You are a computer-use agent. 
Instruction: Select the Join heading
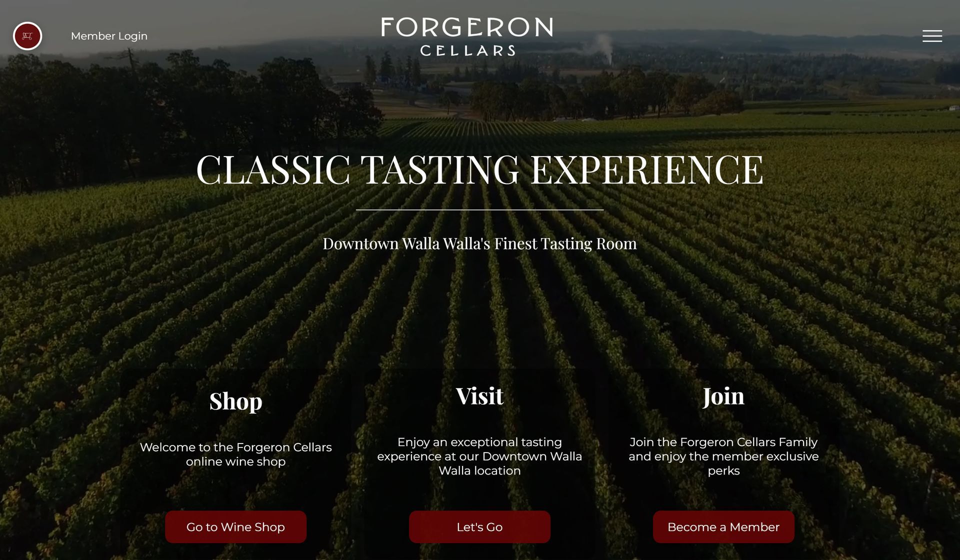pyautogui.click(x=723, y=396)
